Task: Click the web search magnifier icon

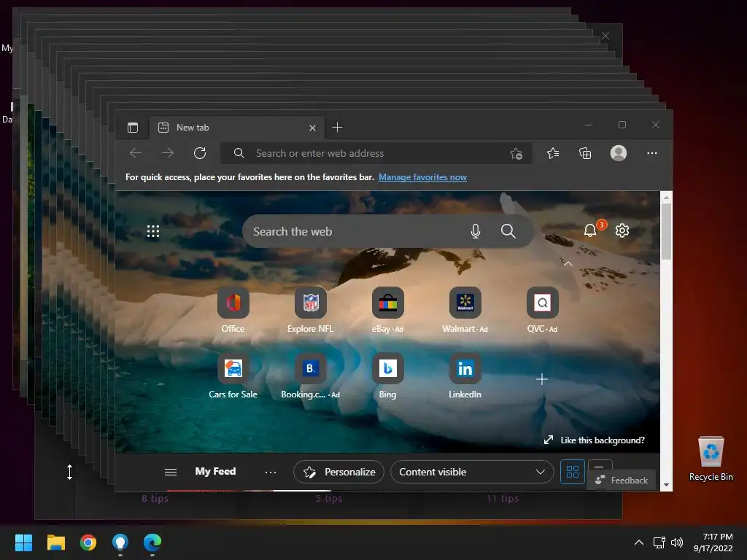Action: (x=508, y=231)
